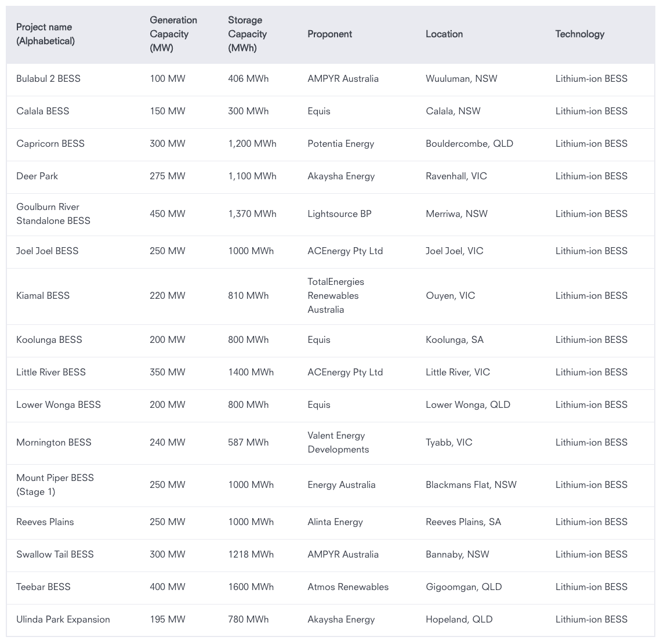660x644 pixels.
Task: Select the 450 MW generation capacity value
Action: click(167, 214)
